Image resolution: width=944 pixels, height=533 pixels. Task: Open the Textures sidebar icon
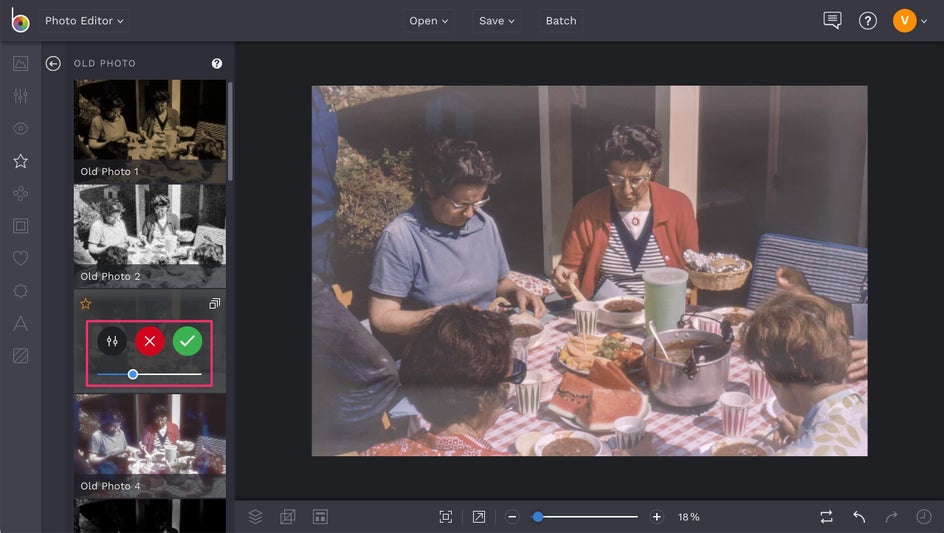pos(20,356)
